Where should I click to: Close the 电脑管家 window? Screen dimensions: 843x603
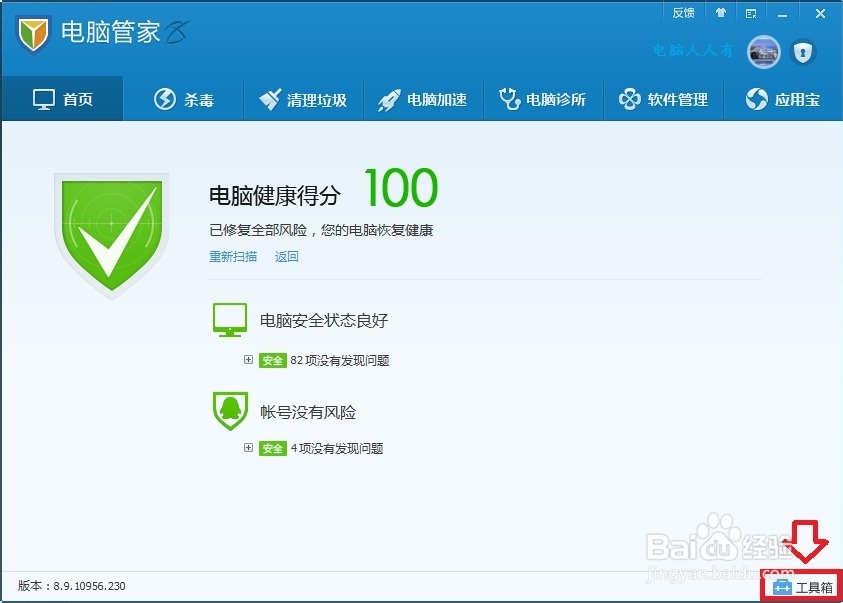pyautogui.click(x=820, y=13)
